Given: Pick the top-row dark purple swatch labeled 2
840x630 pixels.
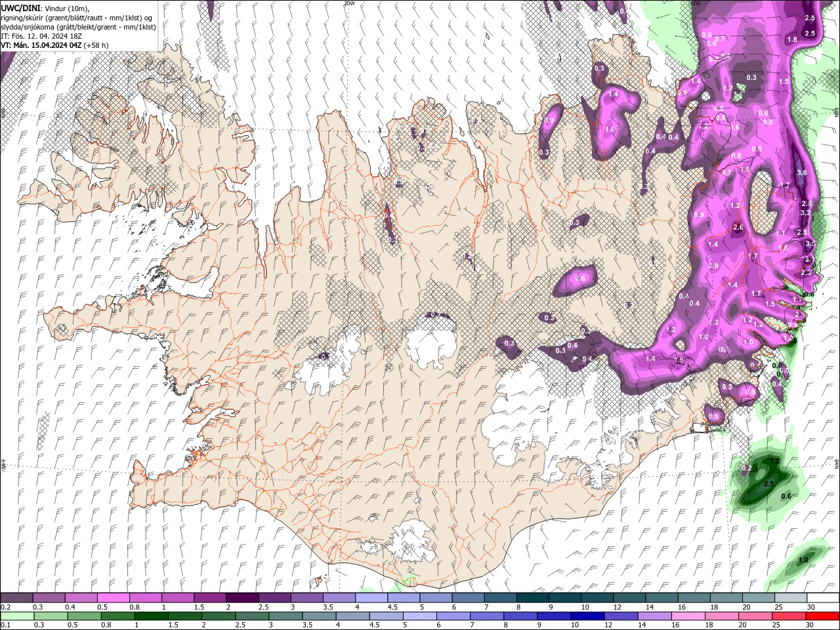Looking at the screenshot, I should click(x=241, y=598).
